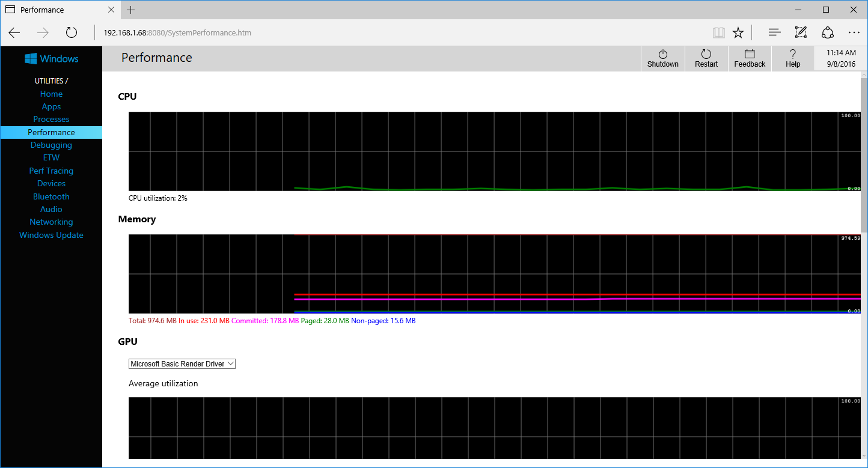Click the page vertical scrollbar thumb
Screen dimensions: 868x468
[x=864, y=155]
